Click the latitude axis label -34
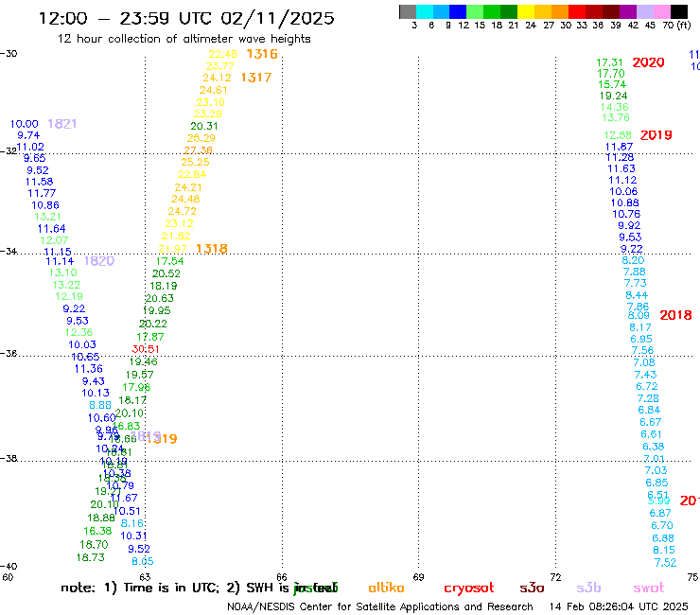Screen dimensions: 700x615 point(9,251)
